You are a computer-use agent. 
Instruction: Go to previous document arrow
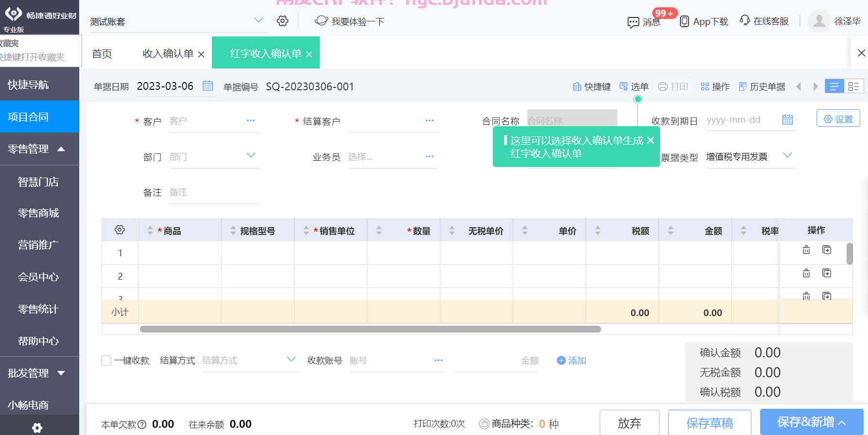[x=799, y=86]
